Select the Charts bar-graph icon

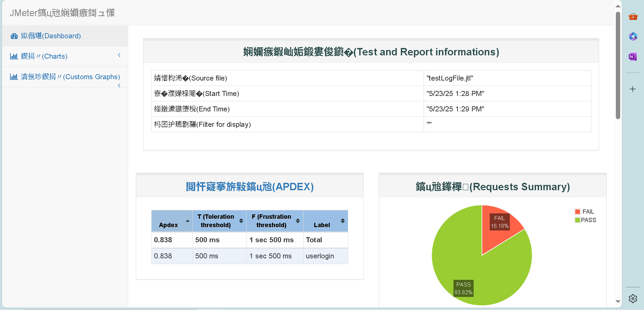pyautogui.click(x=14, y=56)
